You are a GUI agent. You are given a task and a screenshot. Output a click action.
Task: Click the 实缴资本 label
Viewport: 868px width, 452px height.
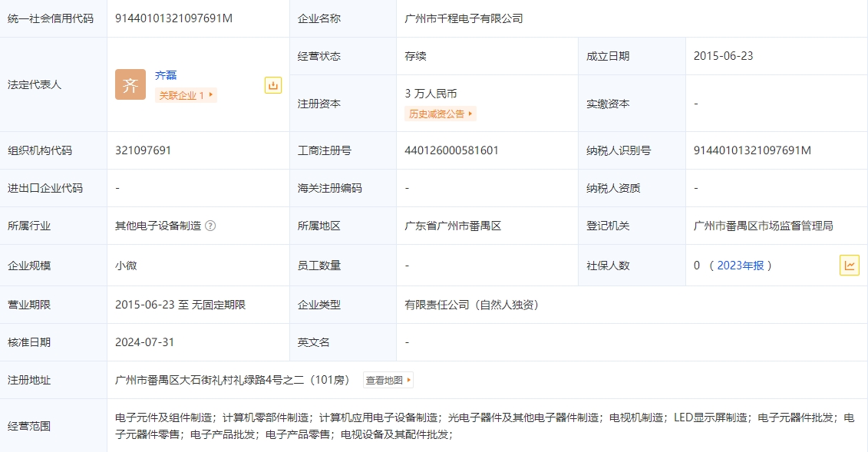click(x=608, y=104)
